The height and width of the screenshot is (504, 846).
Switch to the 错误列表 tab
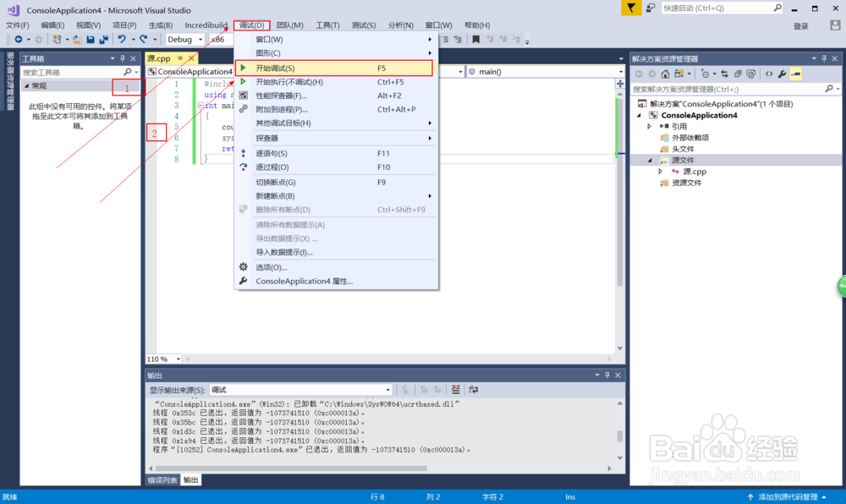tap(162, 479)
